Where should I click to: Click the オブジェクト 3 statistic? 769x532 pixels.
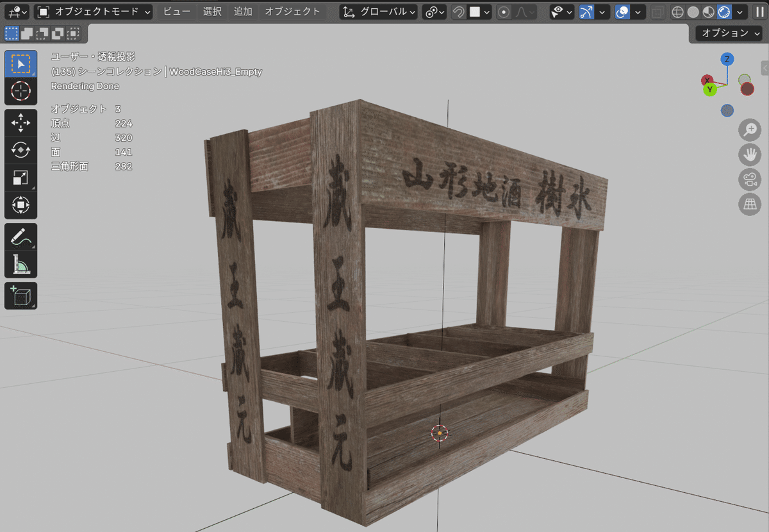coord(86,109)
